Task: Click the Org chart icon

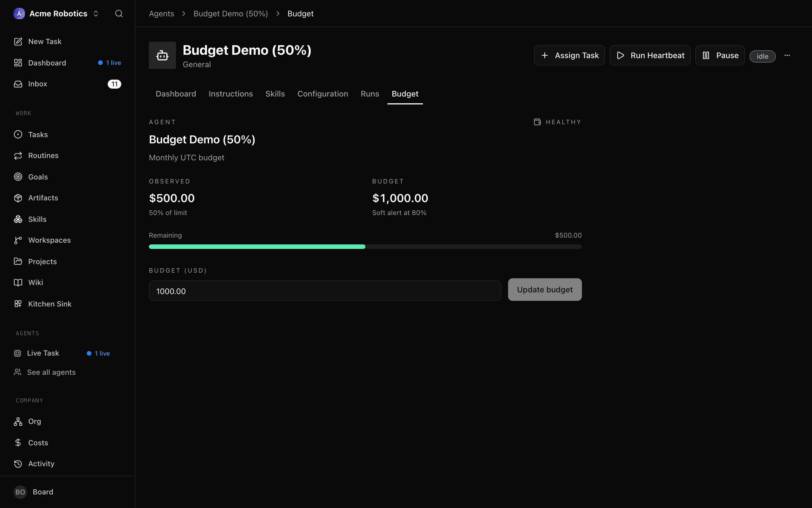Action: pyautogui.click(x=18, y=422)
